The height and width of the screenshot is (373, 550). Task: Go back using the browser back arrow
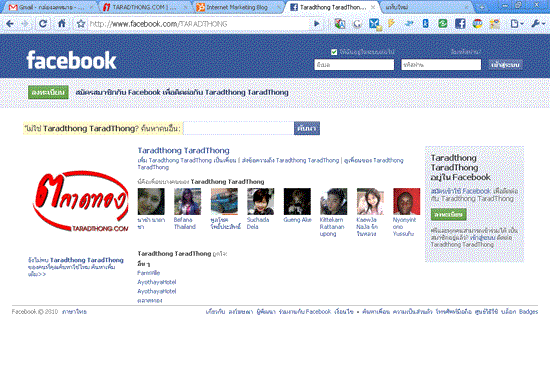tap(10, 24)
